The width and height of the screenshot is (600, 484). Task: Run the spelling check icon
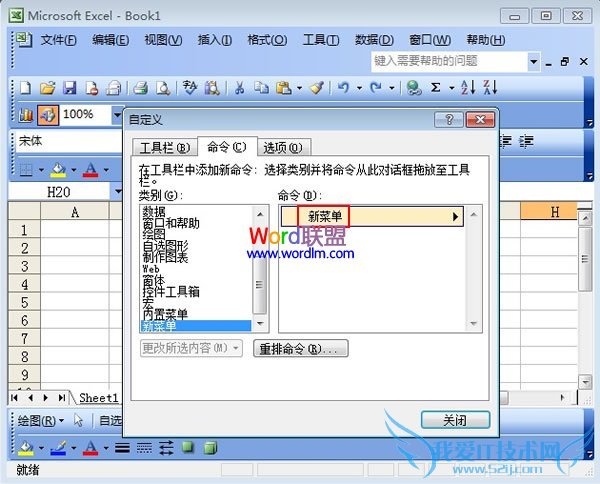coord(190,88)
